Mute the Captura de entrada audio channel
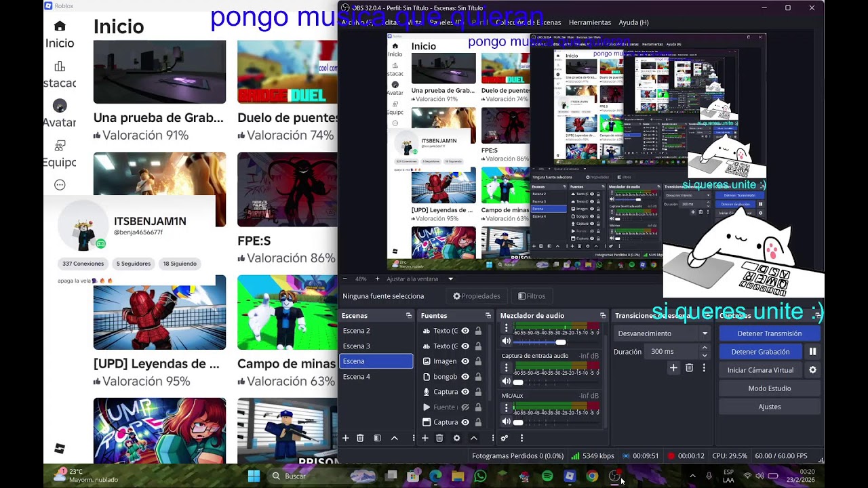 point(506,382)
